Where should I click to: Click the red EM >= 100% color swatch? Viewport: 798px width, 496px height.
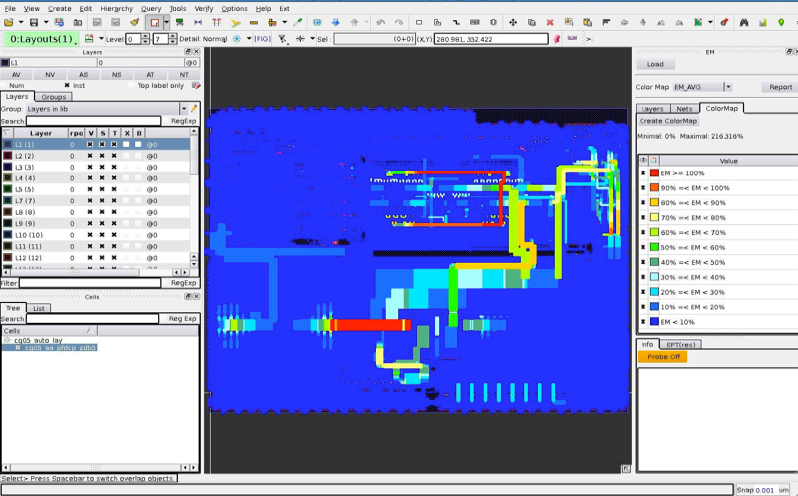[654, 173]
